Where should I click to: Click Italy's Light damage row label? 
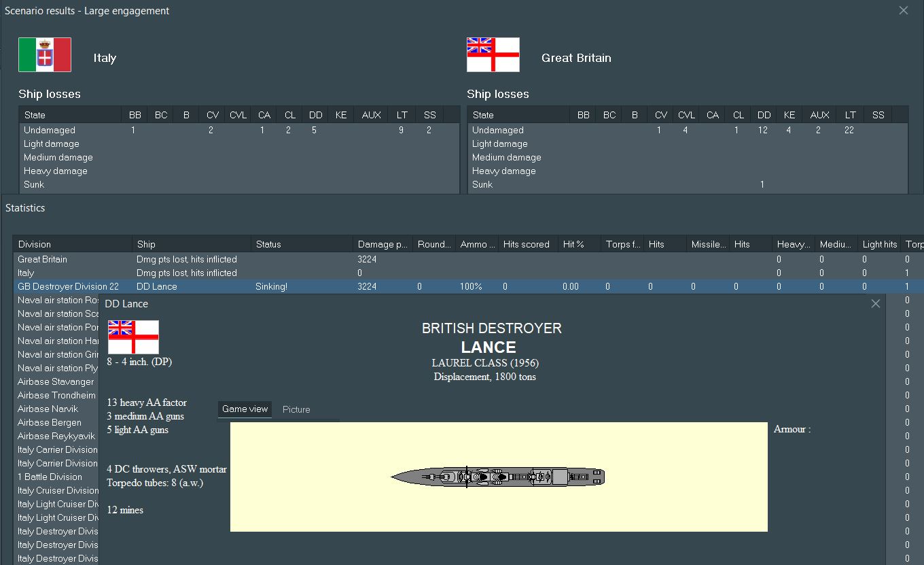pyautogui.click(x=52, y=143)
